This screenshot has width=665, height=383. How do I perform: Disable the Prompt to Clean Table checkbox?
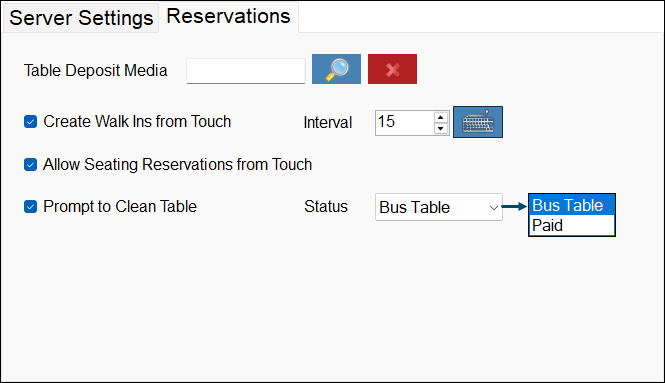(31, 207)
